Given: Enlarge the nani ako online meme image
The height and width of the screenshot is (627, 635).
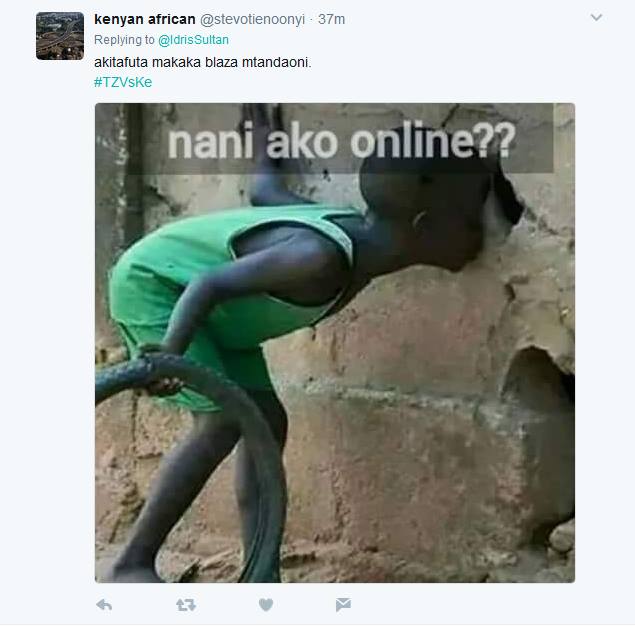Looking at the screenshot, I should [335, 343].
